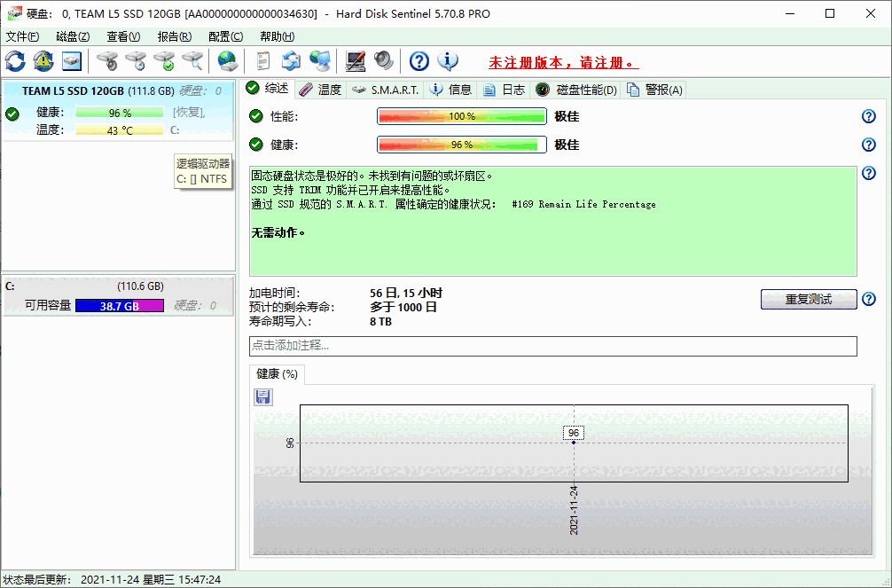Select the disk surface test magnifier icon
The image size is (892, 588).
click(x=191, y=61)
